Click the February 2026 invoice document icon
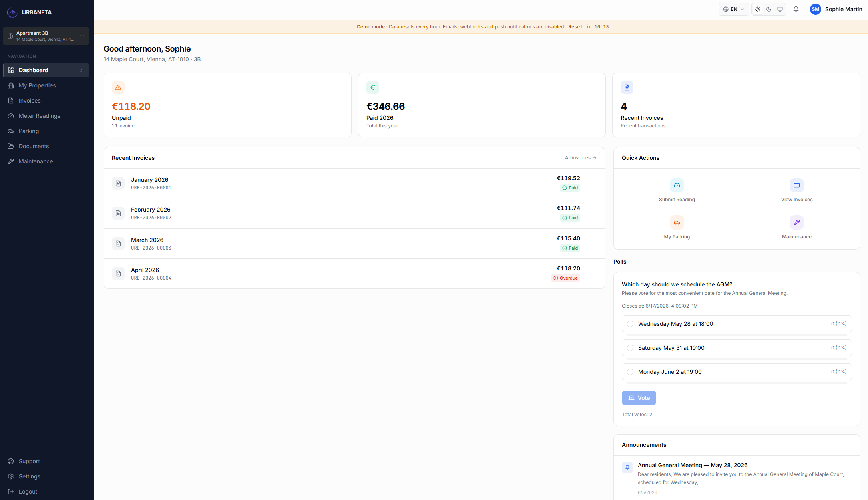The width and height of the screenshot is (868, 500). click(118, 213)
